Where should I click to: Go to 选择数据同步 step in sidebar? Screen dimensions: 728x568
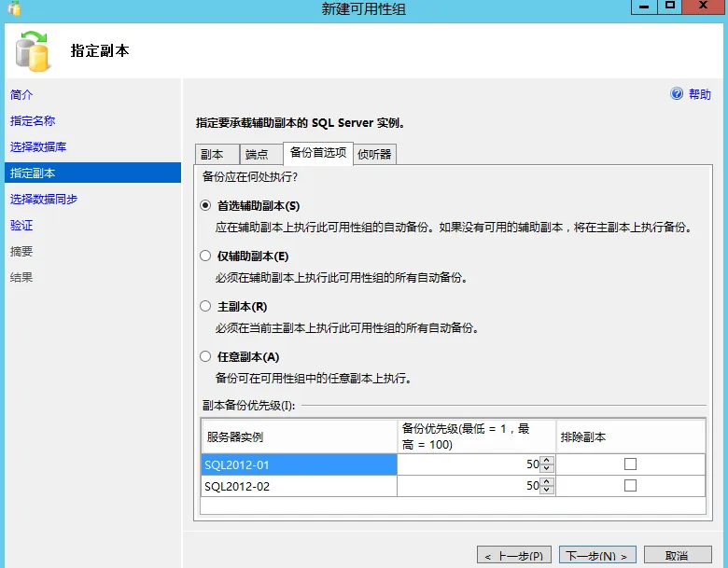click(x=44, y=199)
